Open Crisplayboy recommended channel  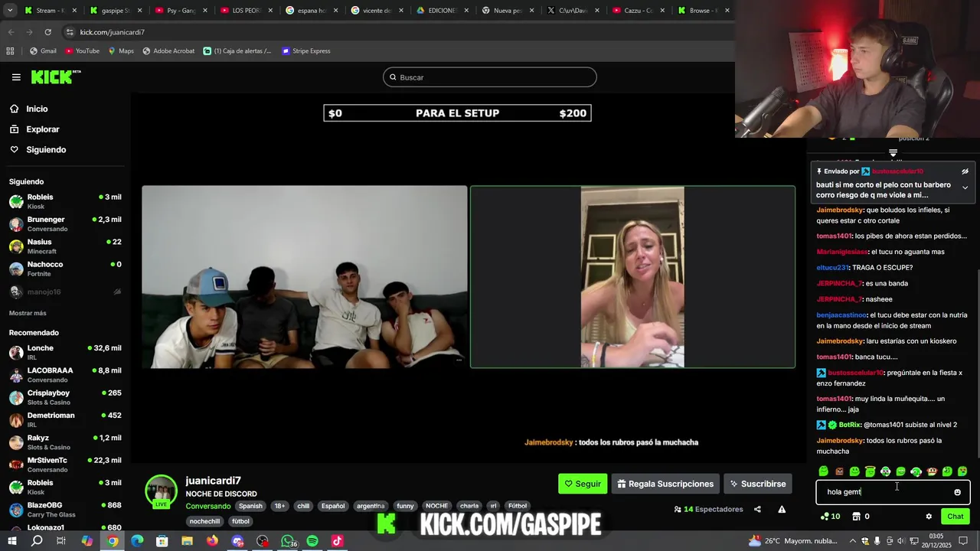coord(65,397)
